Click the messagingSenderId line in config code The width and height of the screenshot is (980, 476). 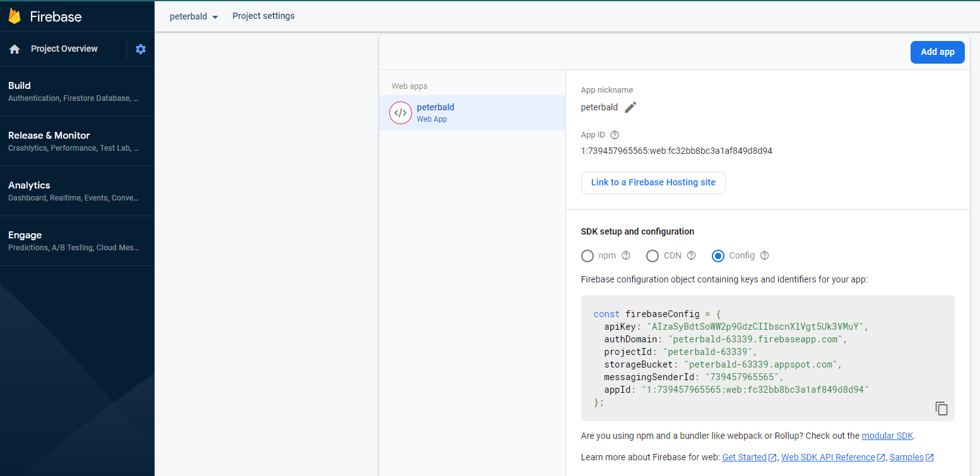tap(694, 377)
